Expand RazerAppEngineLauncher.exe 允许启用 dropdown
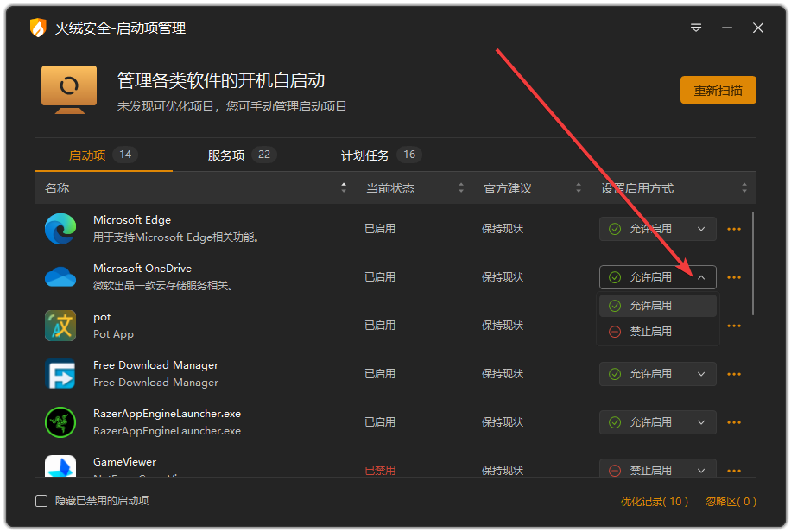The width and height of the screenshot is (791, 532). pos(658,422)
